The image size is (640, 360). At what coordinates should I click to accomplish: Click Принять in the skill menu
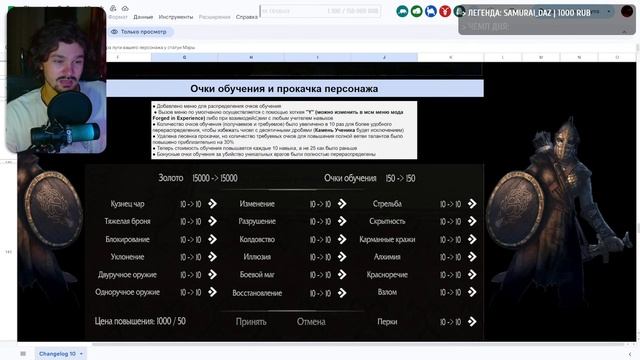pyautogui.click(x=251, y=322)
